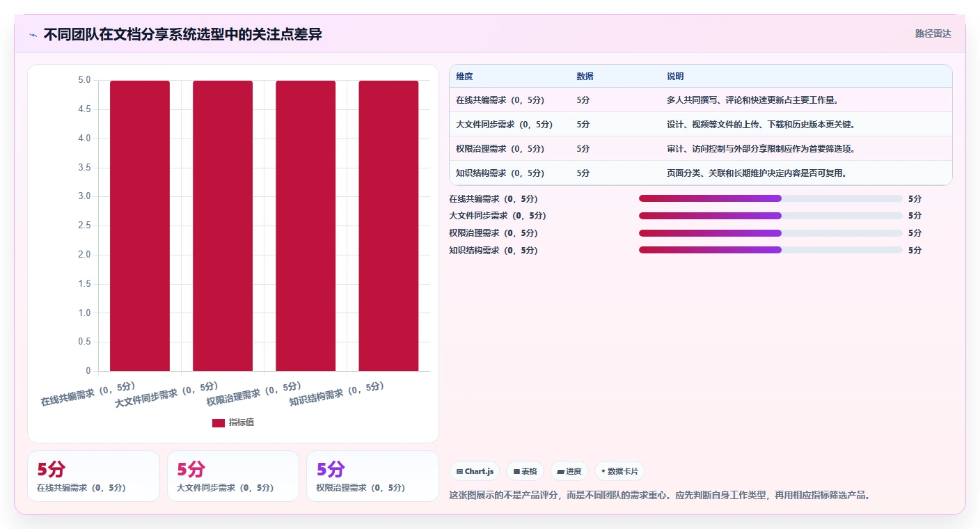980x529 pixels.
Task: Click the 数据 column header
Action: point(585,77)
